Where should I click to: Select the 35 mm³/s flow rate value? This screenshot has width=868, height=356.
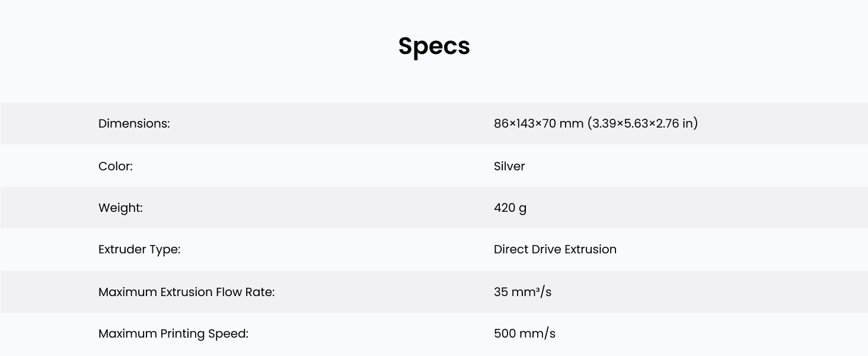pos(522,292)
